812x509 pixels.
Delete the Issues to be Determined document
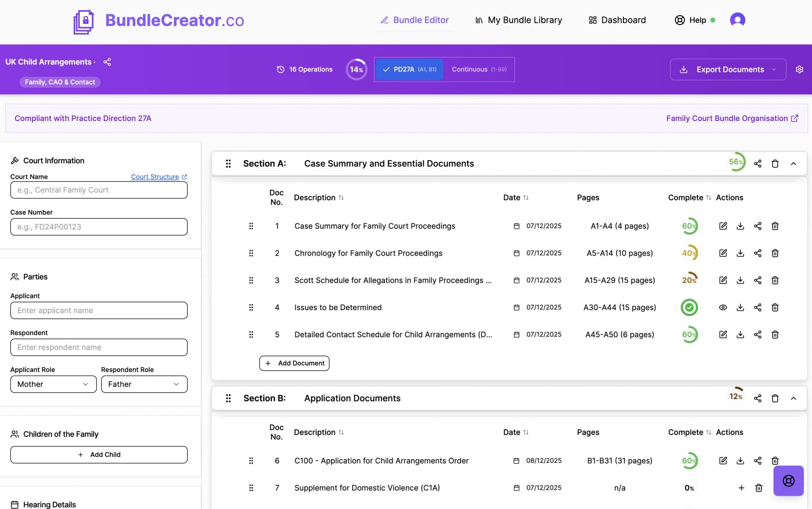pos(775,308)
